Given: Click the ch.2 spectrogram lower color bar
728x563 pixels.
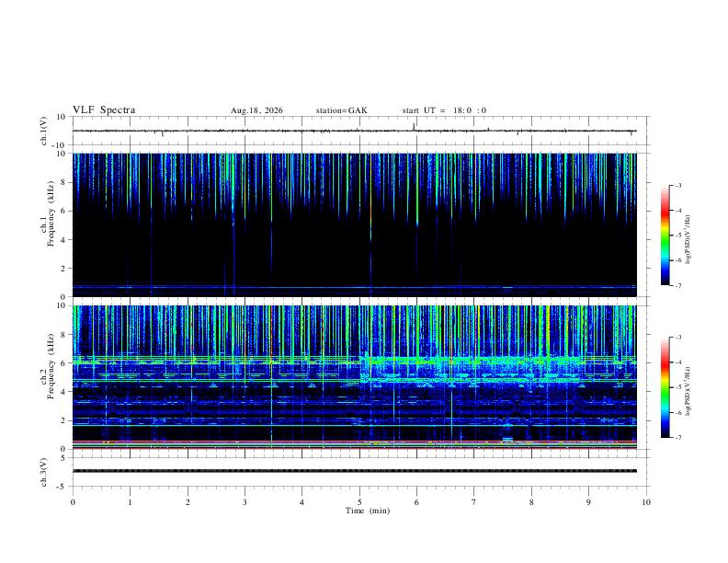Looking at the screenshot, I should [665, 387].
